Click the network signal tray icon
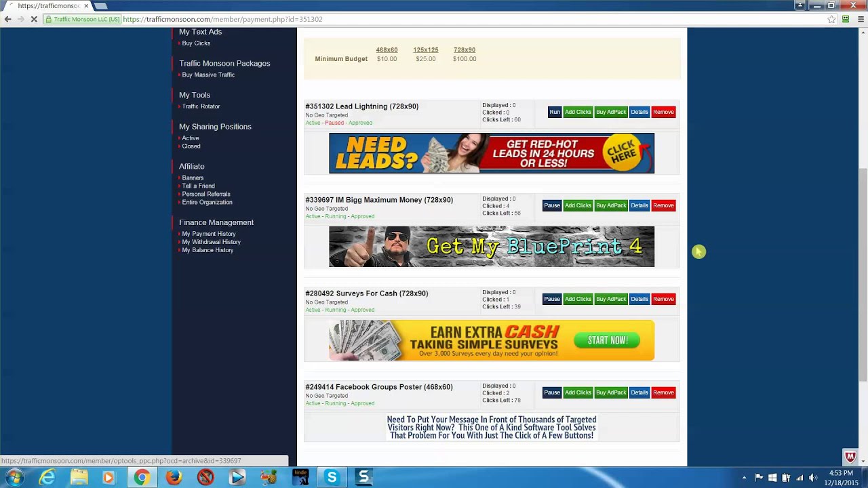This screenshot has height=488, width=868. pos(800,478)
